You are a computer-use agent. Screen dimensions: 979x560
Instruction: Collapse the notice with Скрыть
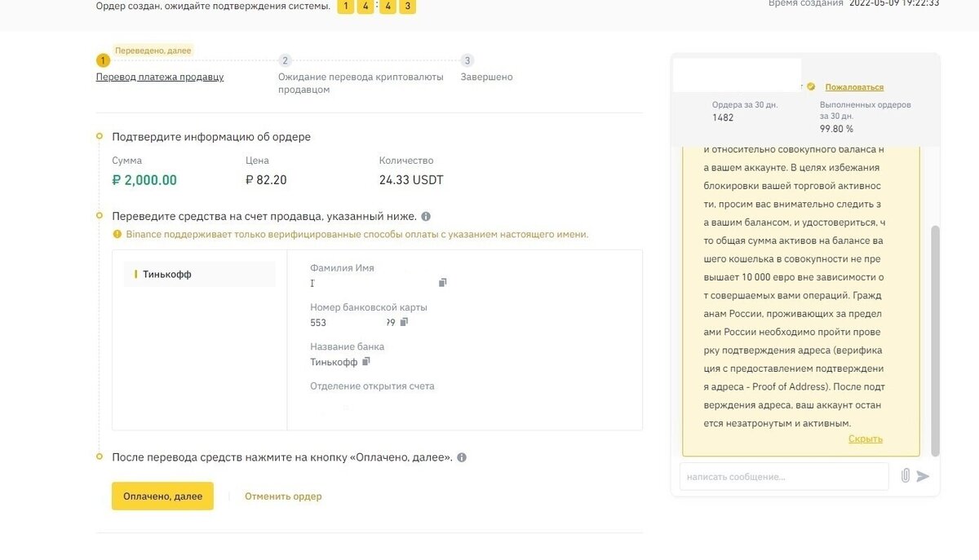click(865, 439)
